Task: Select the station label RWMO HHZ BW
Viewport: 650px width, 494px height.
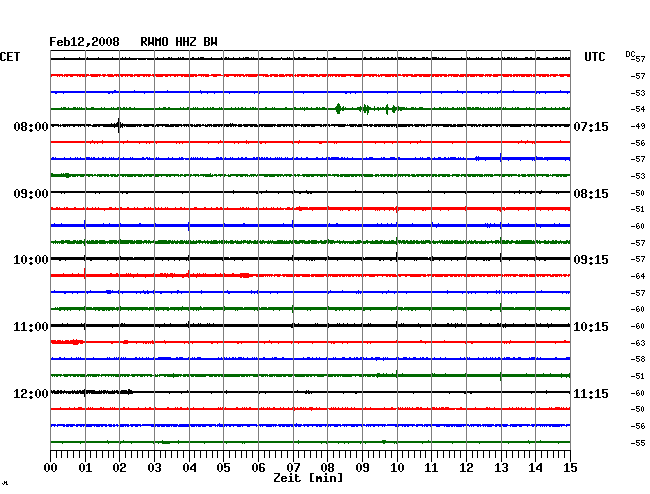Action: click(179, 42)
